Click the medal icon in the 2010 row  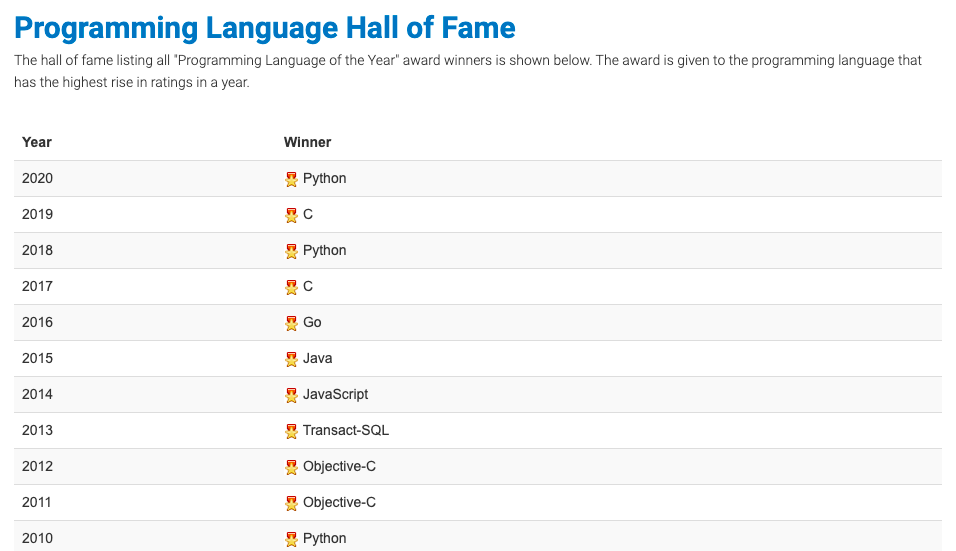291,539
